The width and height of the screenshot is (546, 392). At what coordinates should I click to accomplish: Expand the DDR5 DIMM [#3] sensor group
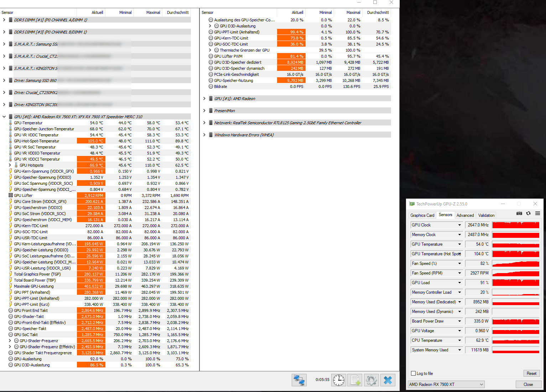[4, 32]
